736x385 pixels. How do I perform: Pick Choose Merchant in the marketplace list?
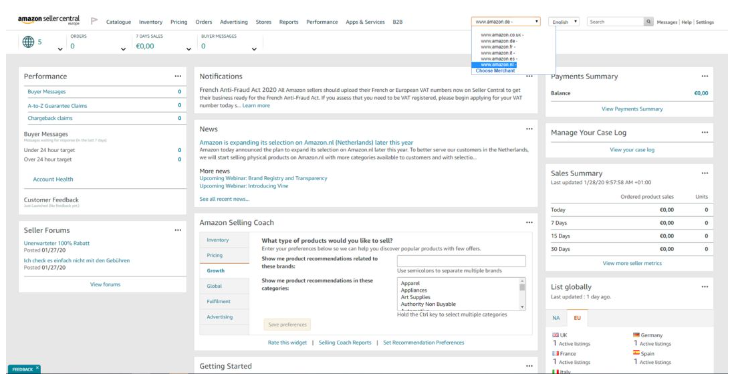click(495, 71)
